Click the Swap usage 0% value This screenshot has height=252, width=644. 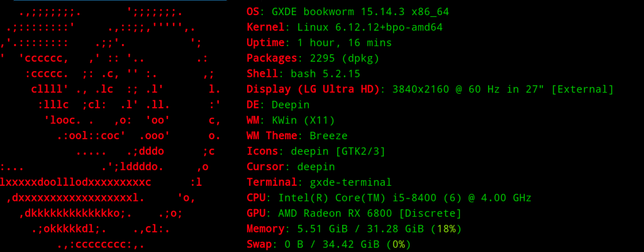click(x=398, y=244)
